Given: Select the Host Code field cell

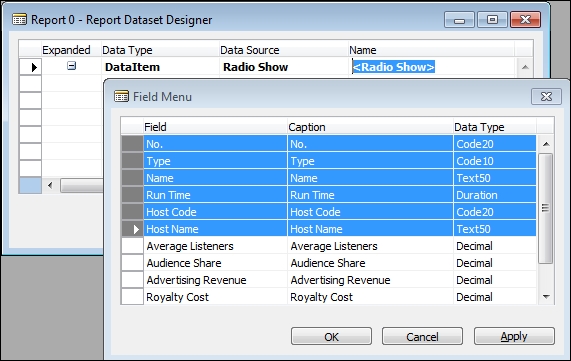Looking at the screenshot, I should tap(215, 212).
